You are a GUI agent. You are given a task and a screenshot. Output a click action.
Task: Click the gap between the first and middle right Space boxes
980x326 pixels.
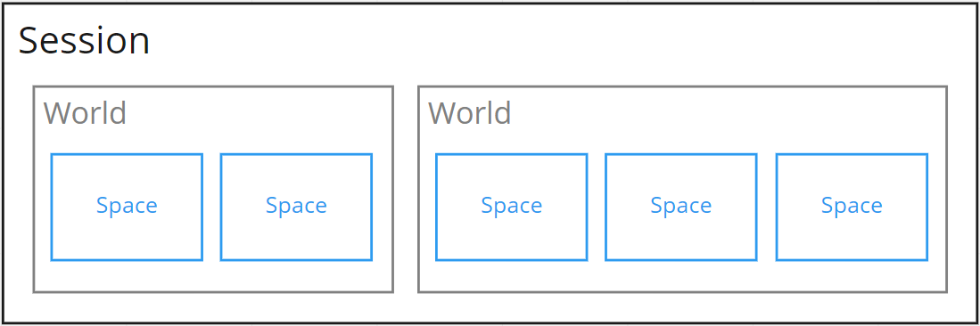coord(597,207)
